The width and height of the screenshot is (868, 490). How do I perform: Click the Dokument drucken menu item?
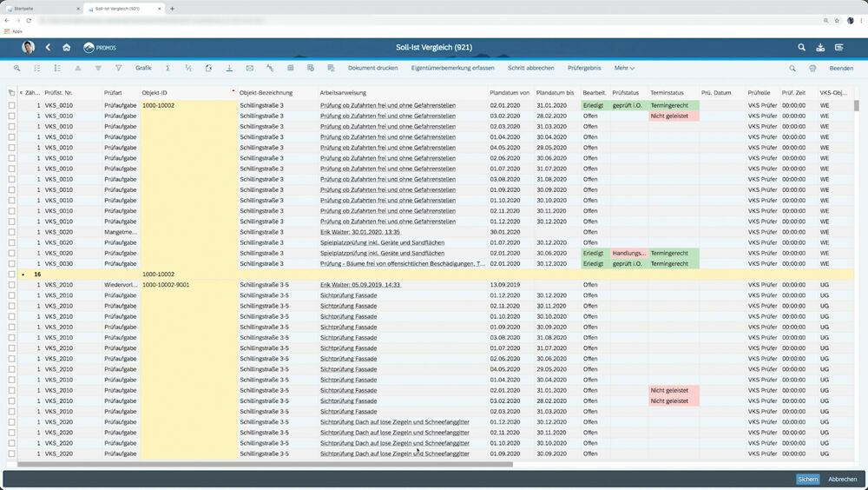point(372,68)
